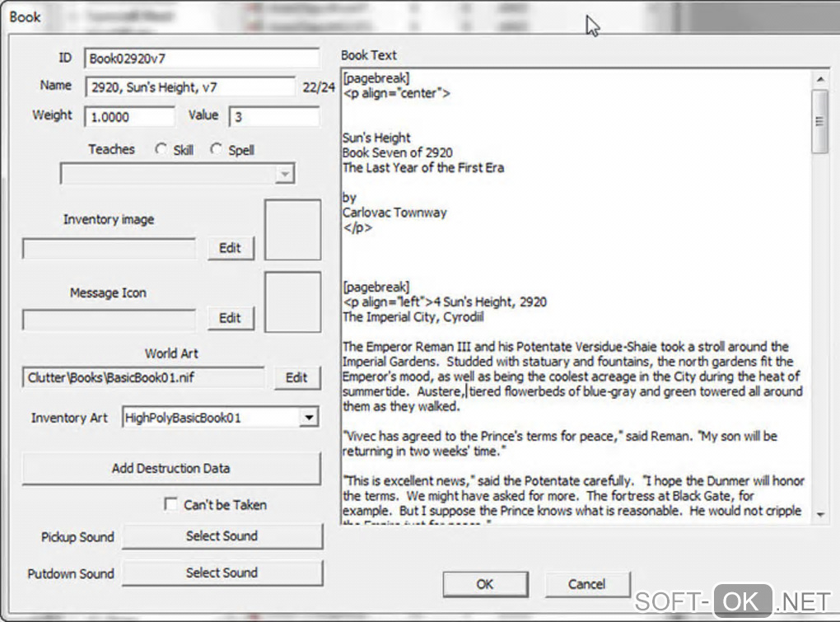Click the Add Destruction Data button
The width and height of the screenshot is (840, 622).
171,468
